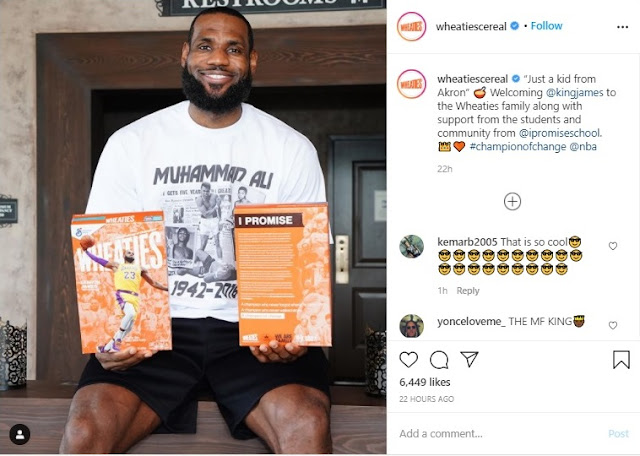Focus the Add a comment field
The image size is (640, 456).
(498, 434)
